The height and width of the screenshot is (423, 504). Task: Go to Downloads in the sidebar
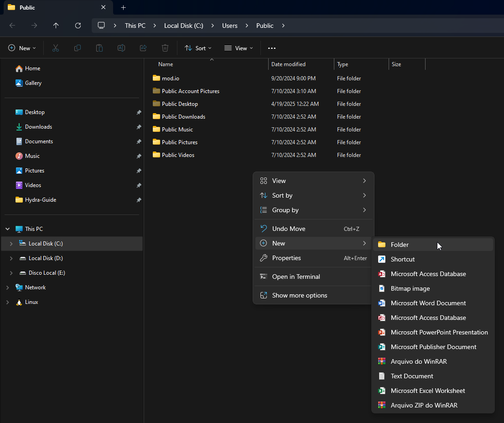pos(34,127)
